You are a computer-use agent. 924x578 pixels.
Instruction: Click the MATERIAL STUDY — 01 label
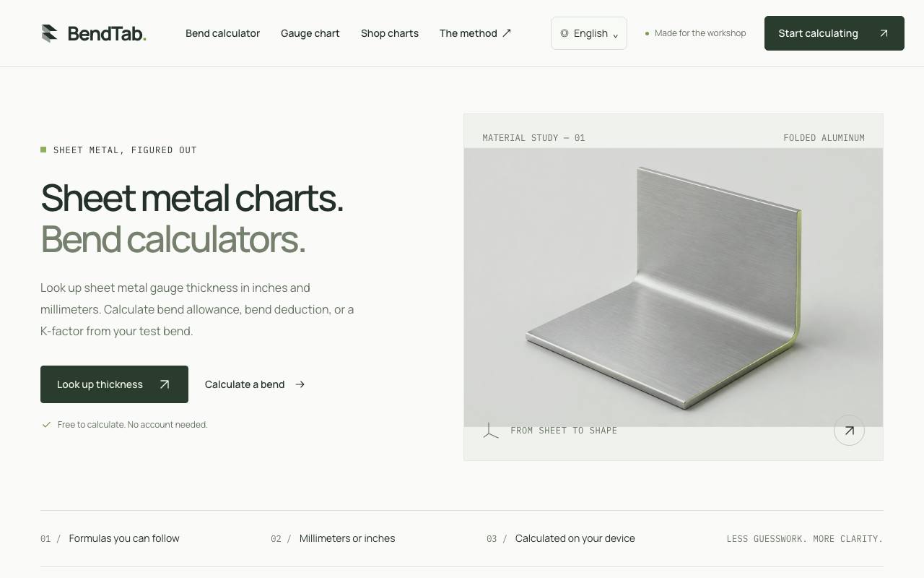(533, 138)
